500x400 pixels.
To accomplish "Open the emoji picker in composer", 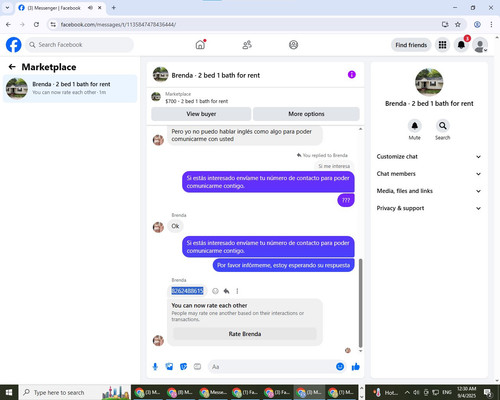I will (340, 367).
